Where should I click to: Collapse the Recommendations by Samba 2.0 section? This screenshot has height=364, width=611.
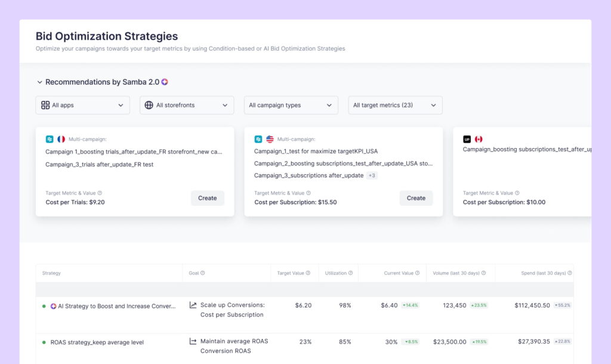point(39,82)
